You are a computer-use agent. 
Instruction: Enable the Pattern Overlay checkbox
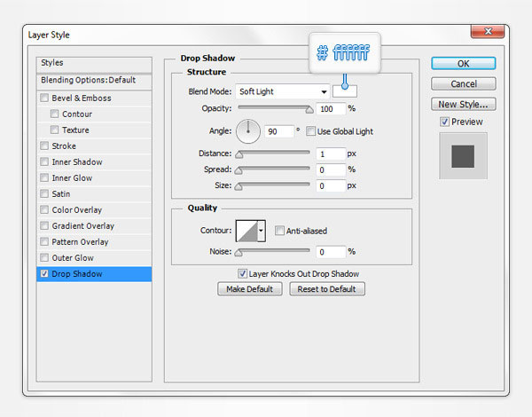tap(44, 241)
